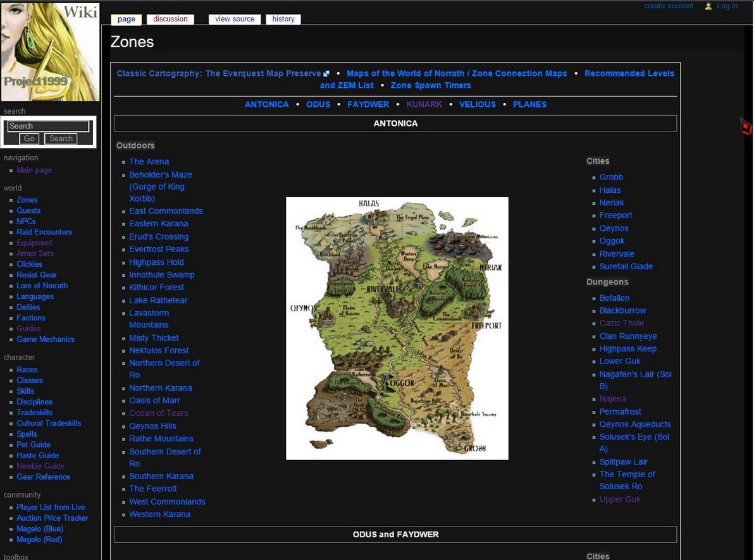Open Magelo (Blue) community link
The image size is (754, 560).
pyautogui.click(x=40, y=529)
